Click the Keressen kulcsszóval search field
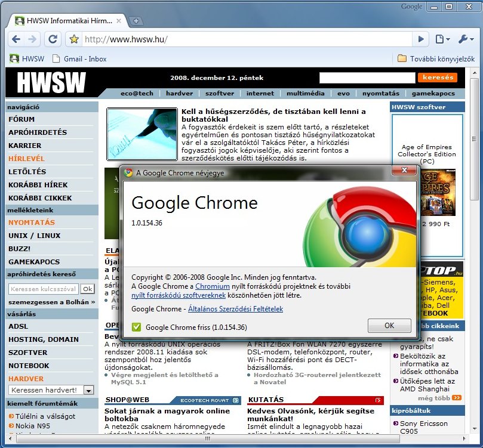Viewport: 483px width, 448px height. coord(43,289)
